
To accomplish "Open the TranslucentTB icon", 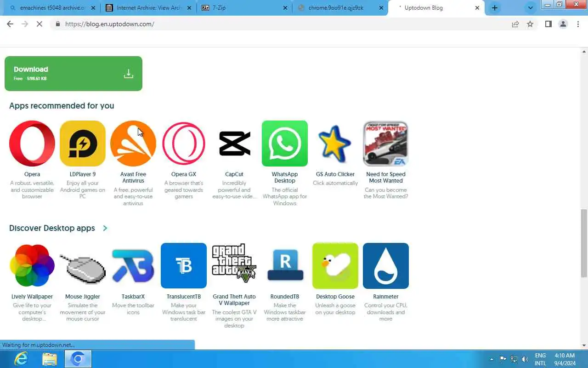I will 184,266.
